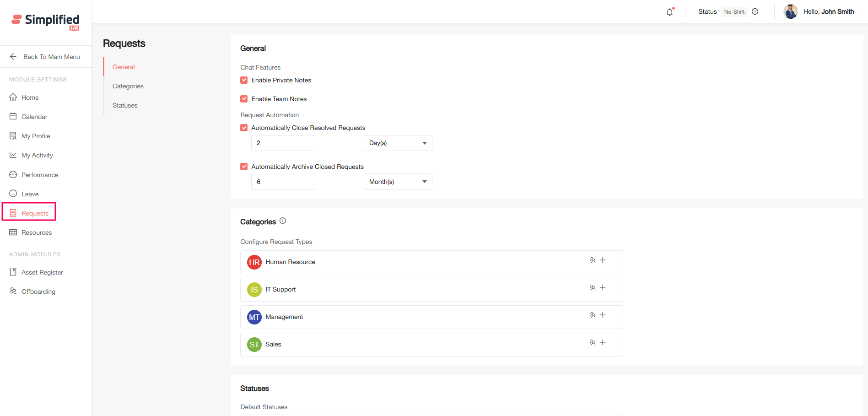Open assignees icon for IT Support
This screenshot has height=416, width=868.
(x=593, y=288)
